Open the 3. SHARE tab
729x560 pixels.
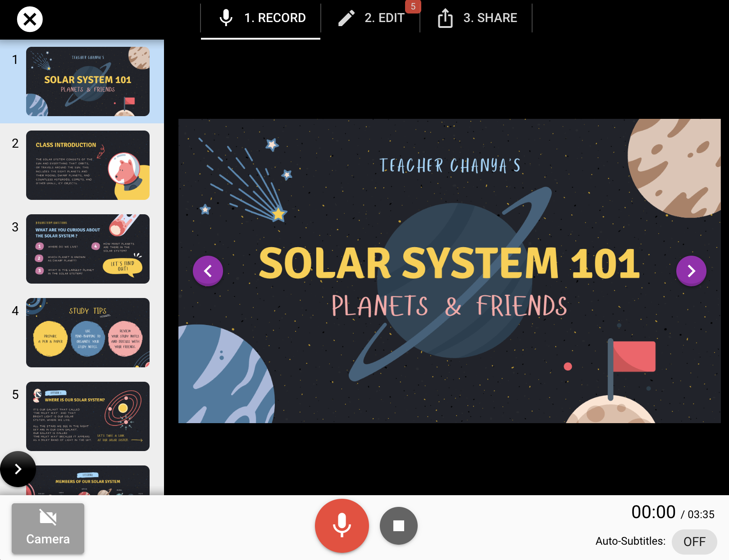(476, 18)
